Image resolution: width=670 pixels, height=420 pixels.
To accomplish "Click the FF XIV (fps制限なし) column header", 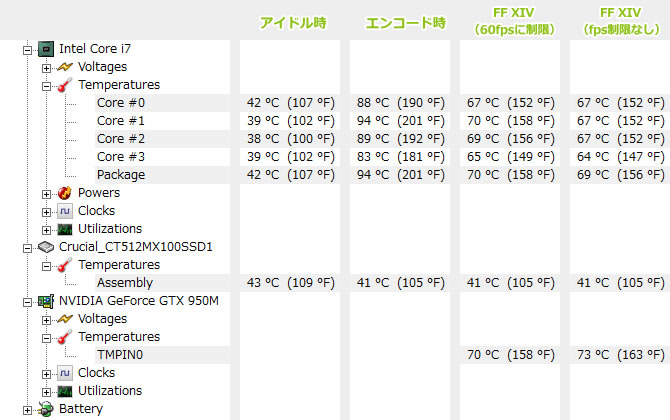I will (620, 21).
